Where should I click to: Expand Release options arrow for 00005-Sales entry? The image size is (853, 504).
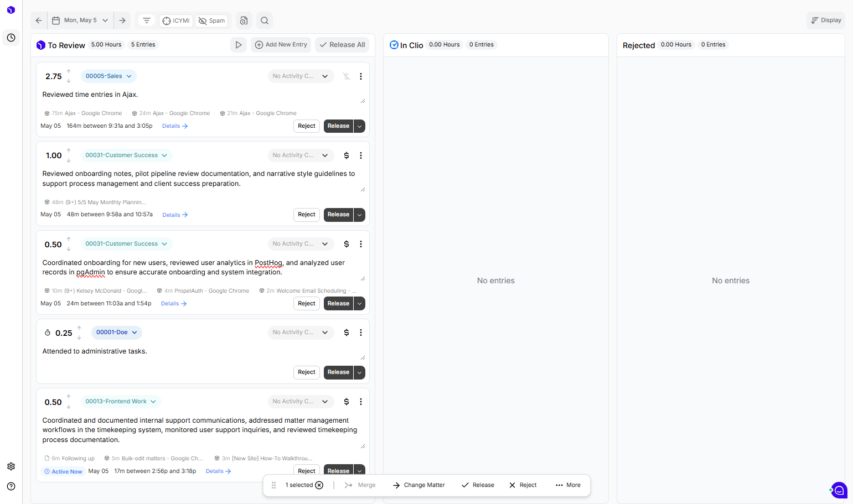[359, 126]
